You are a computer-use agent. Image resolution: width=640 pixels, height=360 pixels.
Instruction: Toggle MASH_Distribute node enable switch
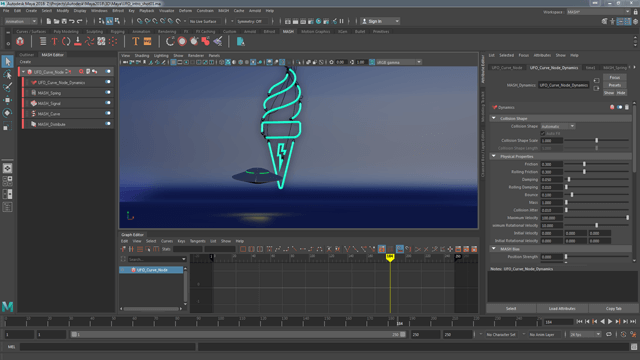(108, 124)
